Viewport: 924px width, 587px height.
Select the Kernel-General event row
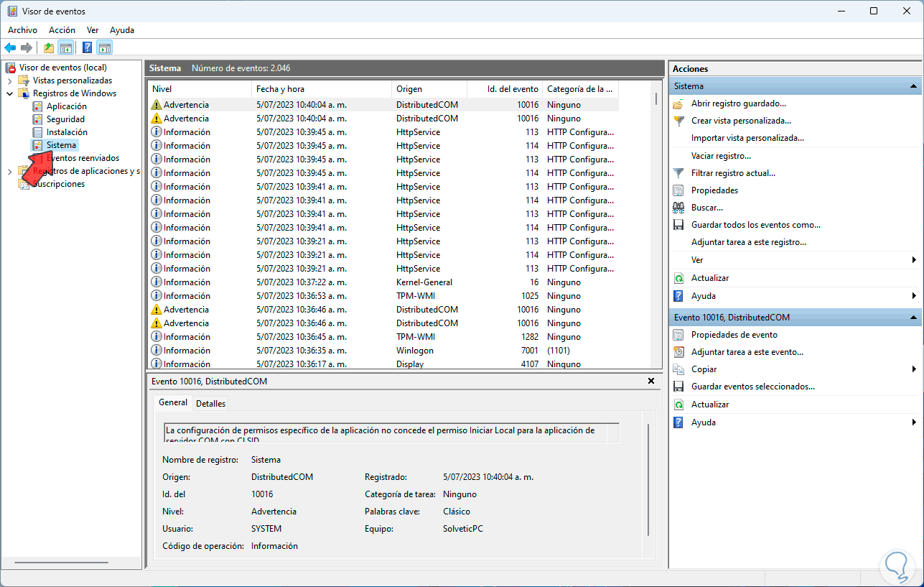pyautogui.click(x=424, y=282)
